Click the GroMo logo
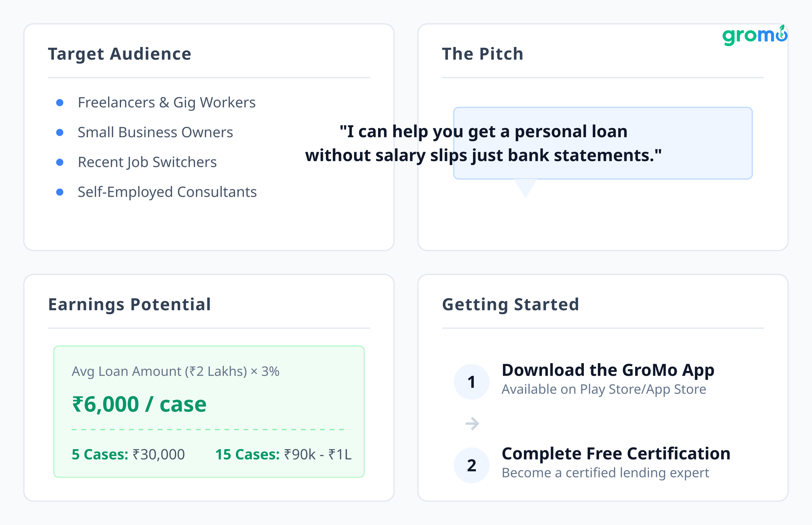Image resolution: width=812 pixels, height=525 pixels. click(754, 36)
